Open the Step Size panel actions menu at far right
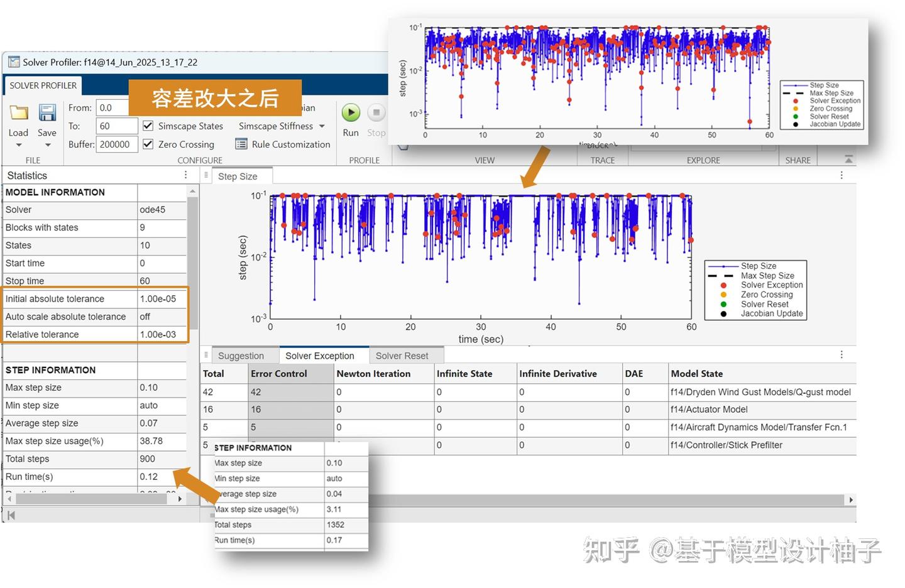This screenshot has height=588, width=905. [842, 175]
